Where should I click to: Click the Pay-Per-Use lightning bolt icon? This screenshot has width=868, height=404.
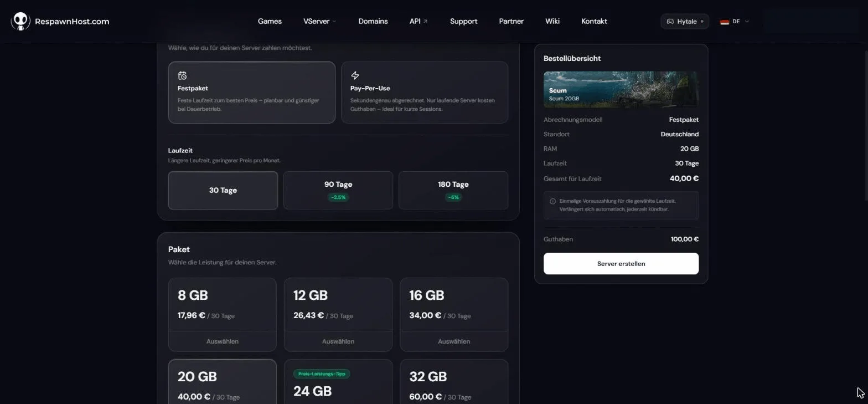(x=355, y=75)
